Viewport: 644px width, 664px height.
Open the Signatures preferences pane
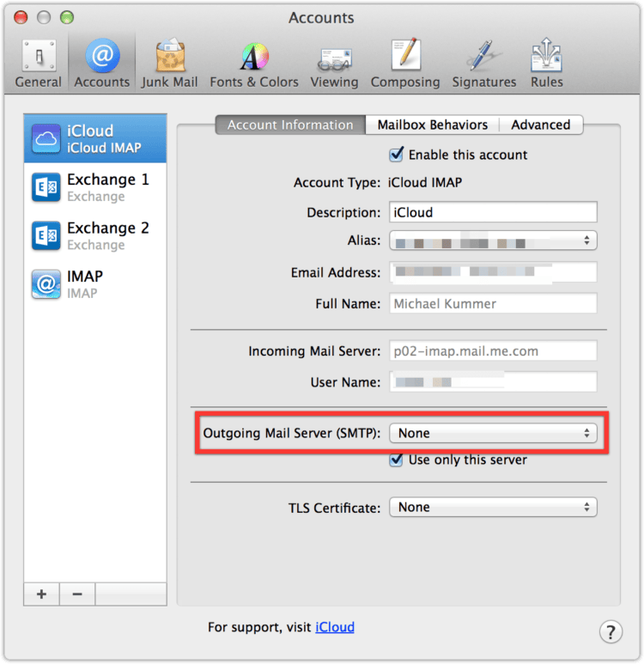click(484, 64)
